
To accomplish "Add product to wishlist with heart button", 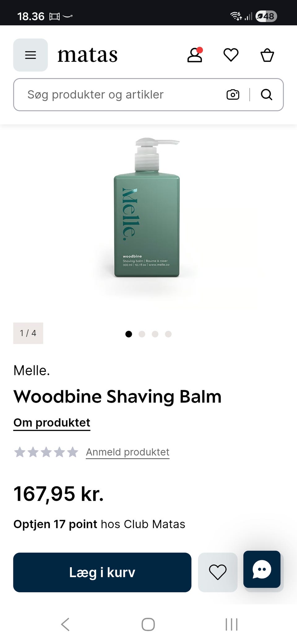I will pyautogui.click(x=218, y=572).
